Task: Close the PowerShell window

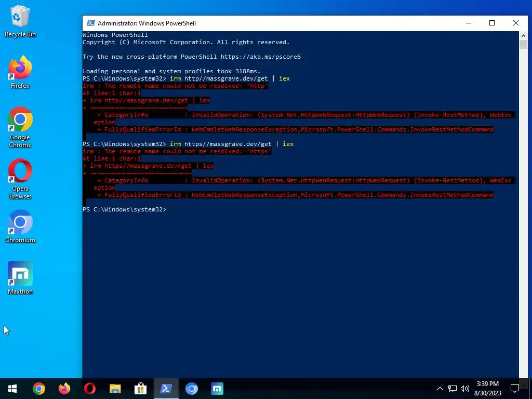Action: tap(516, 23)
